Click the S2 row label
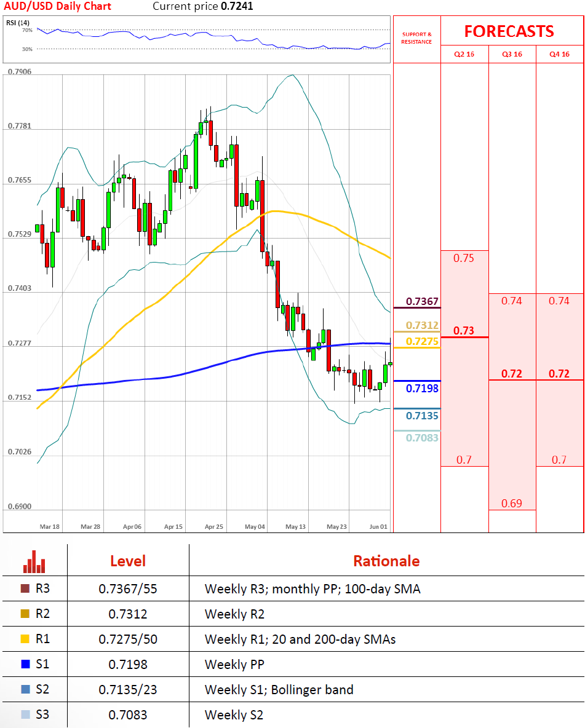This screenshot has height=728, width=585. tap(42, 689)
